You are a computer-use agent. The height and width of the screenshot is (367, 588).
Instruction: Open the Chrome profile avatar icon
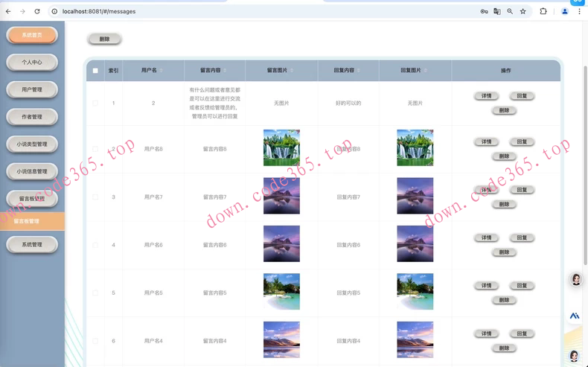565,11
